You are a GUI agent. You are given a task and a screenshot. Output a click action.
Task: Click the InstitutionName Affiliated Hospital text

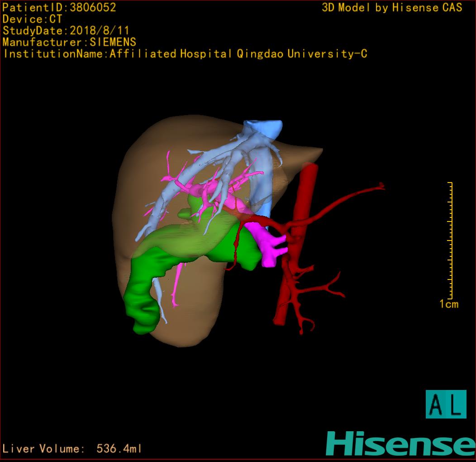(186, 54)
